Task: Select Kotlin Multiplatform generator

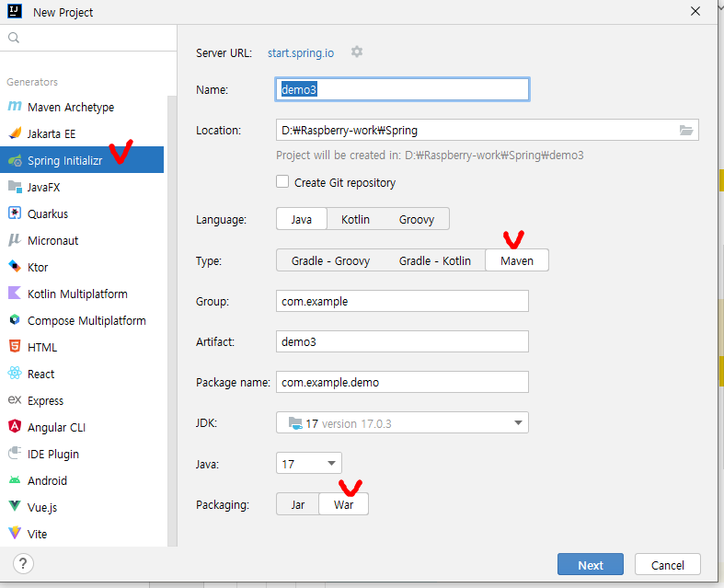Action: [82, 294]
